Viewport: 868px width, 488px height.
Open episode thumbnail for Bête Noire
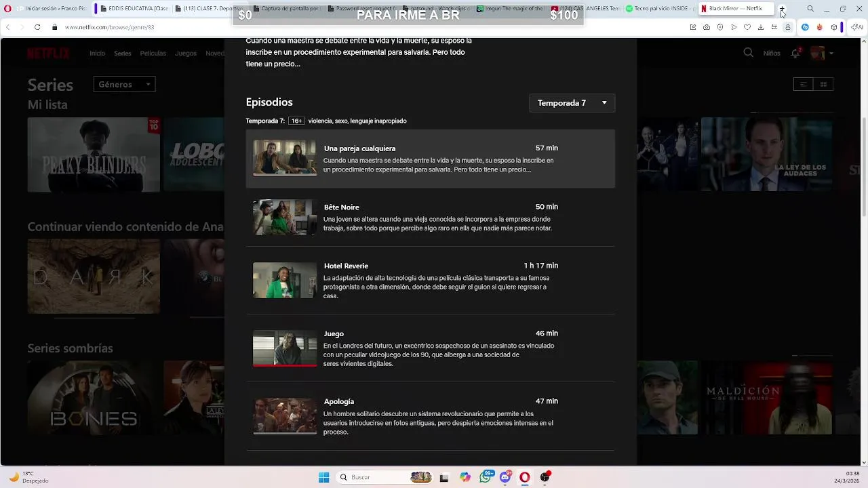285,217
